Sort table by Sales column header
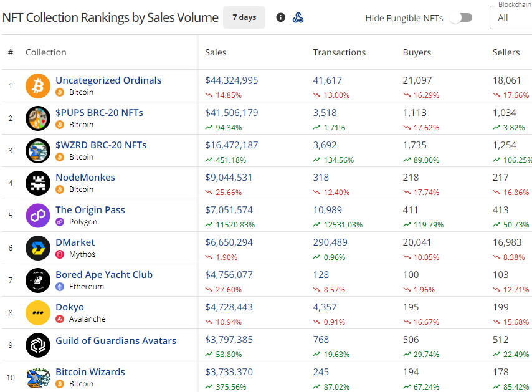 click(x=216, y=52)
